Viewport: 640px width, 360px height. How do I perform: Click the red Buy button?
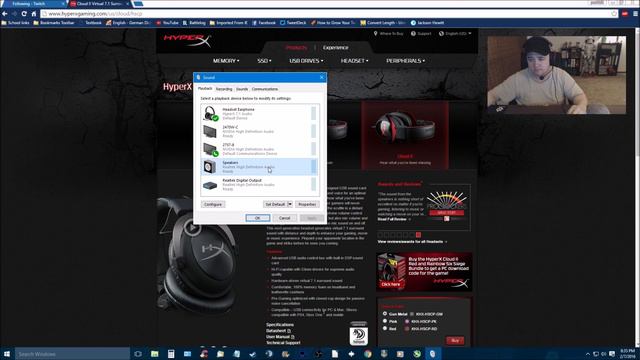pyautogui.click(x=455, y=340)
